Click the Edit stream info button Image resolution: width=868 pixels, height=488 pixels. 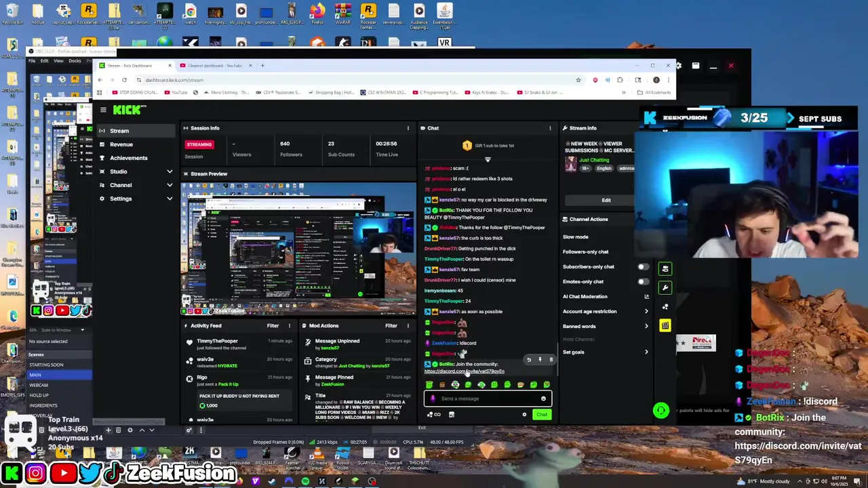click(x=606, y=201)
